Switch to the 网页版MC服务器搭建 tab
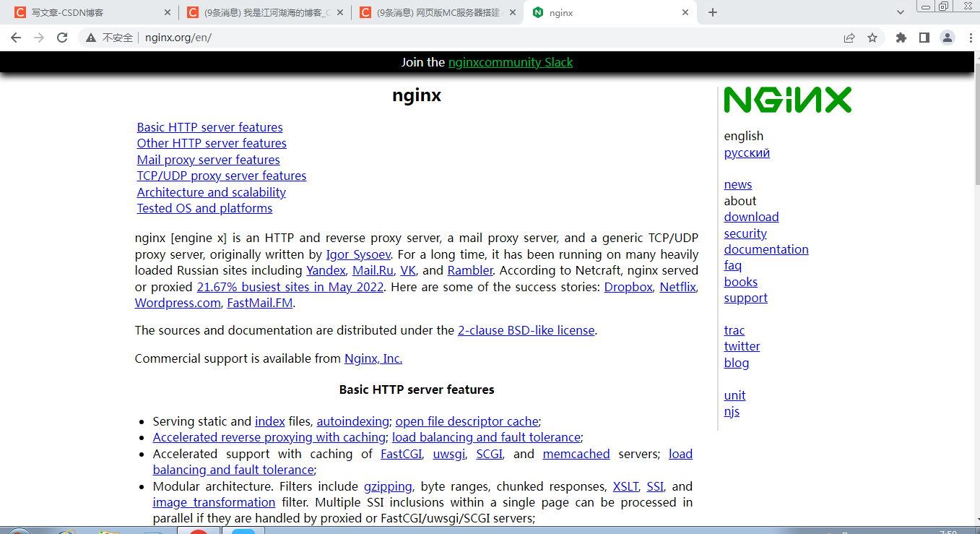This screenshot has width=980, height=534. coord(437,13)
